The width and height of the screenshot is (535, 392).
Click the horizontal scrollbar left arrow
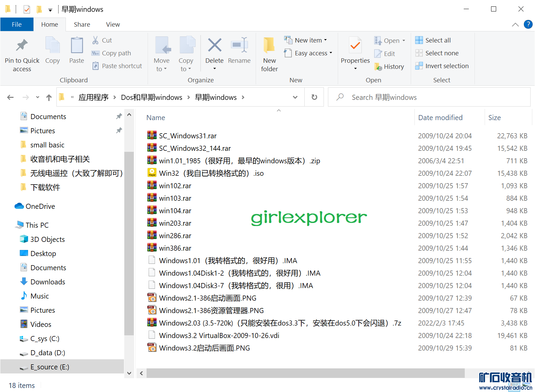(x=142, y=373)
